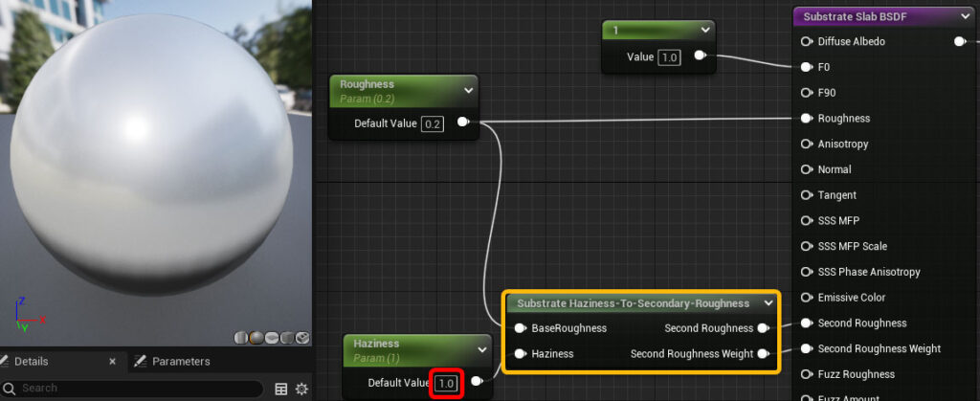Select the cube preview mesh icon
This screenshot has height=401, width=980.
[x=287, y=338]
